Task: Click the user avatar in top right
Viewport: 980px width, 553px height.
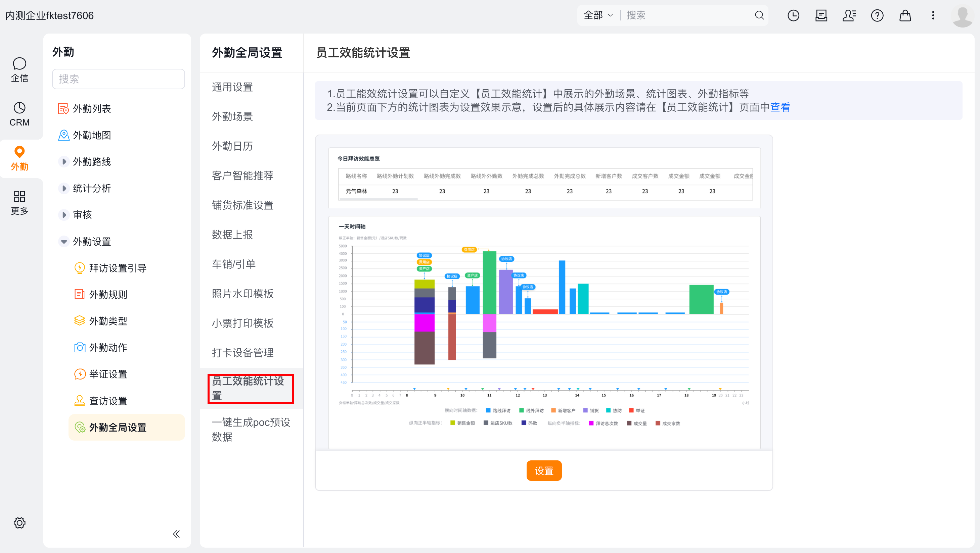Action: pyautogui.click(x=963, y=16)
